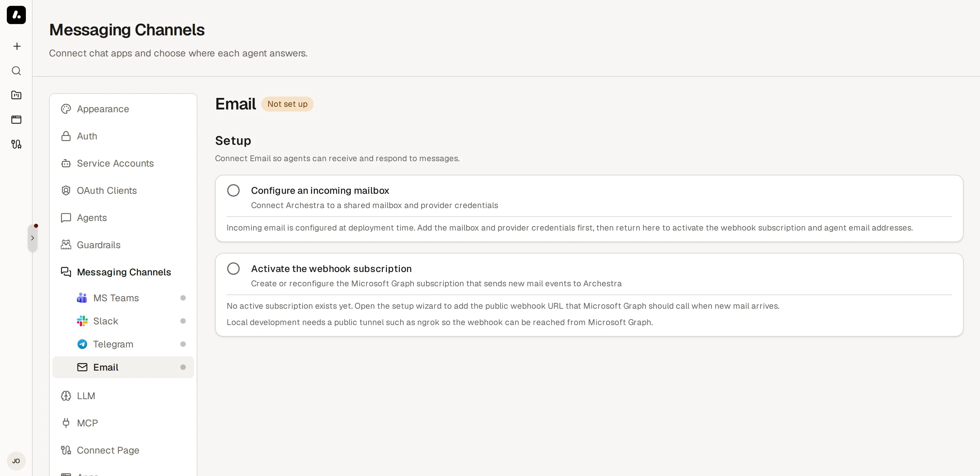Open the window panel rail icon
Image resolution: width=980 pixels, height=476 pixels.
pyautogui.click(x=16, y=120)
